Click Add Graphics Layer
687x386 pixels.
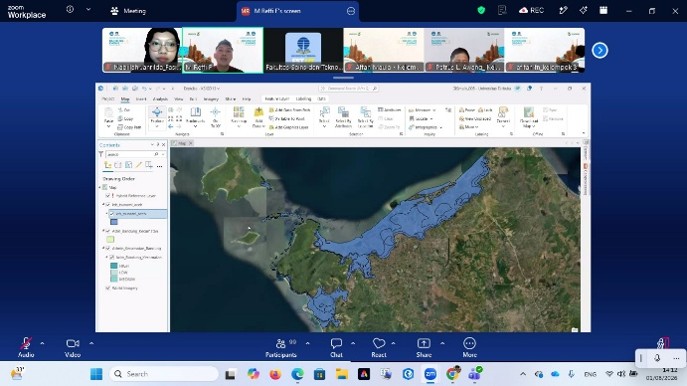pos(289,127)
